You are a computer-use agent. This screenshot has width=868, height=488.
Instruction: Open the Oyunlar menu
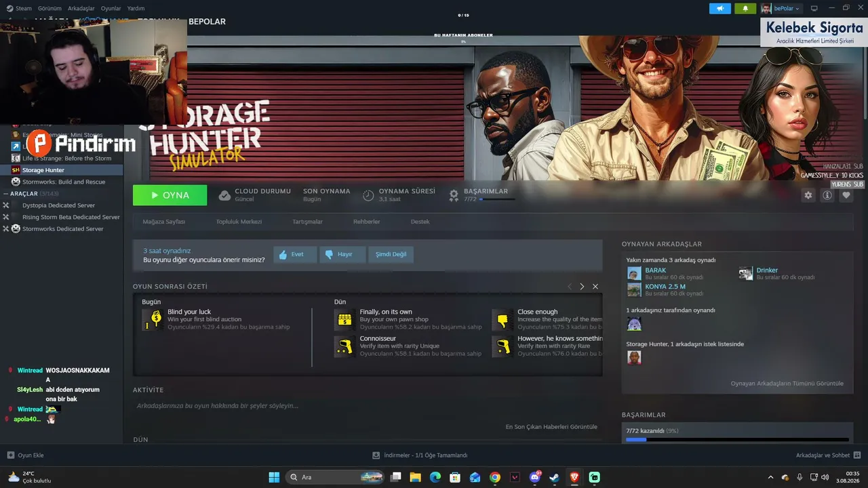[x=111, y=8]
